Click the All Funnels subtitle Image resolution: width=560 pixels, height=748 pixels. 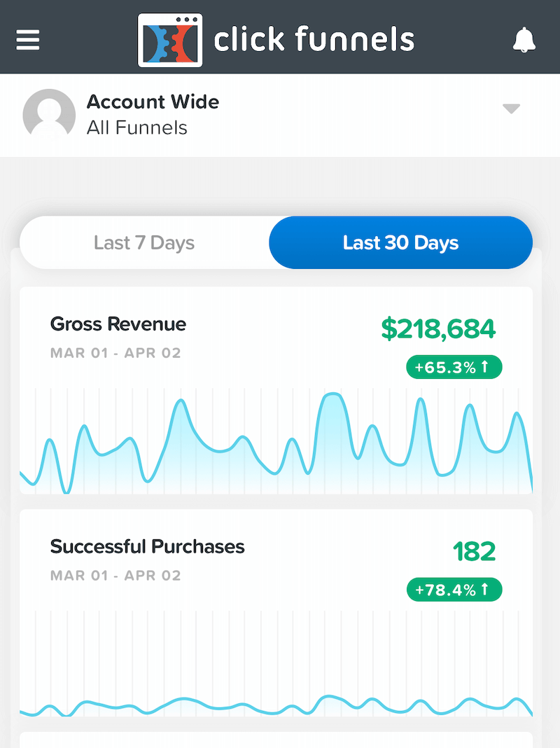[x=136, y=128]
